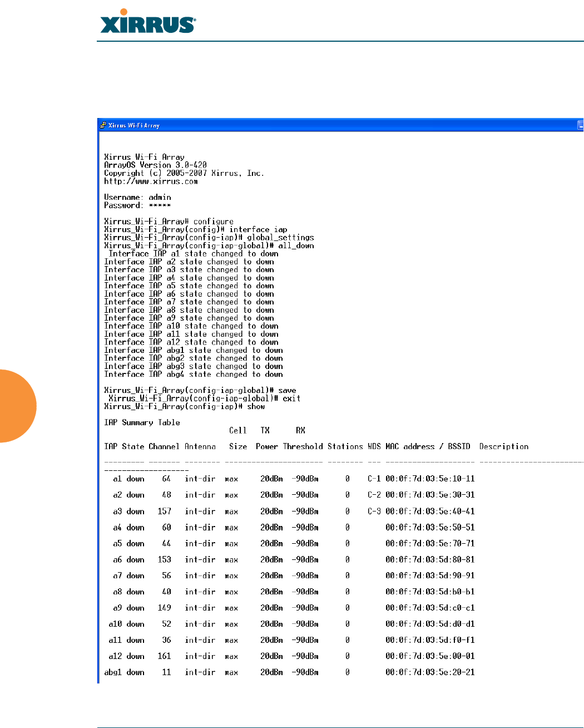Click the 'save' command line
Viewport: 584px width, 728px height.
click(x=200, y=391)
